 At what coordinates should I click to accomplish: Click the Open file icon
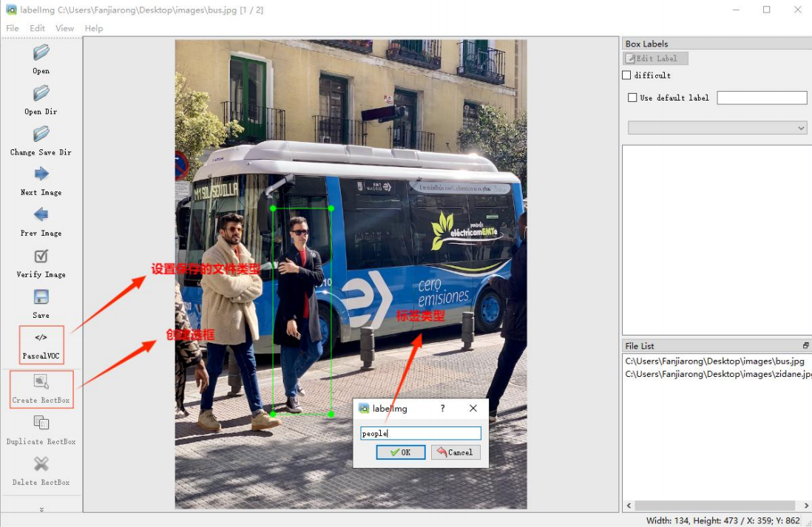(41, 52)
